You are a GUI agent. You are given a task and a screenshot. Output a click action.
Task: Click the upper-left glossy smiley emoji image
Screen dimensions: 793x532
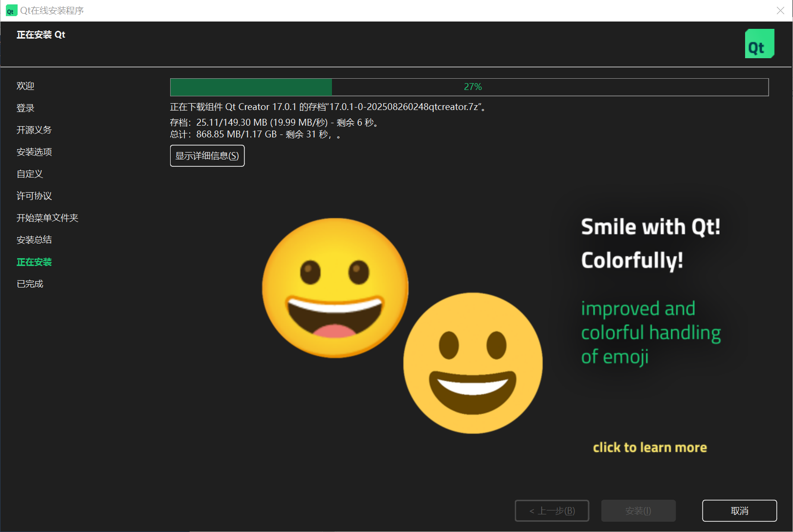(335, 288)
